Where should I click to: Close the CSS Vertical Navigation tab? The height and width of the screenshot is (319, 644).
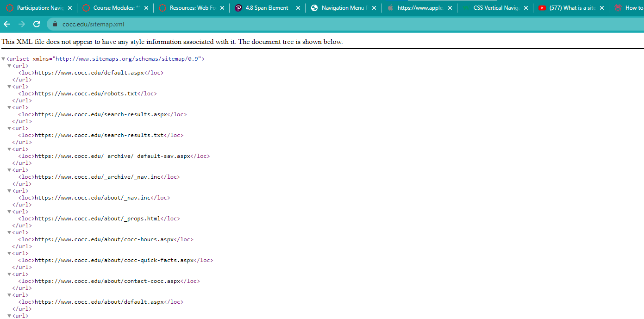pos(525,8)
